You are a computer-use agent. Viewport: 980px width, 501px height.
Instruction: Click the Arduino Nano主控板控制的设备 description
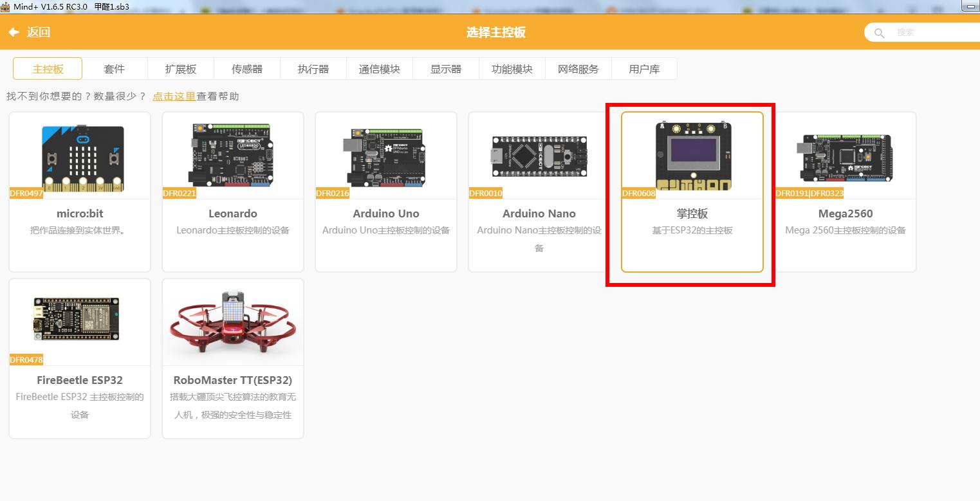coord(539,239)
